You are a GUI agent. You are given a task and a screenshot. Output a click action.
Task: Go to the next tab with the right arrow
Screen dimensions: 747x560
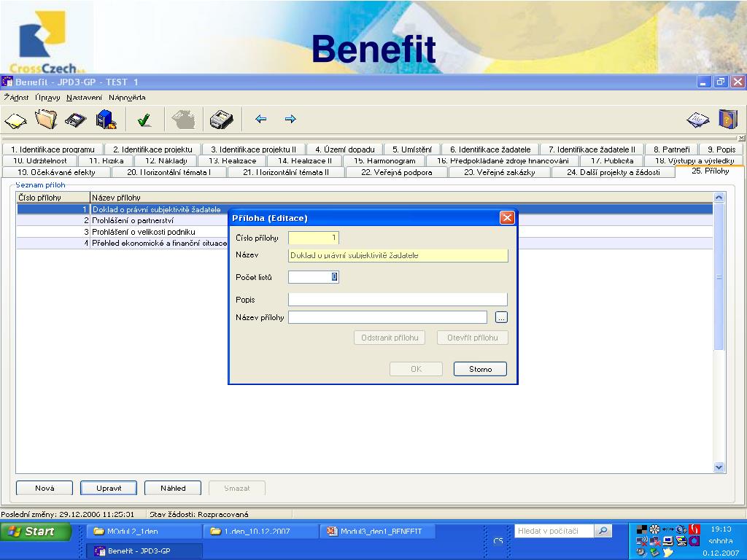tap(290, 119)
